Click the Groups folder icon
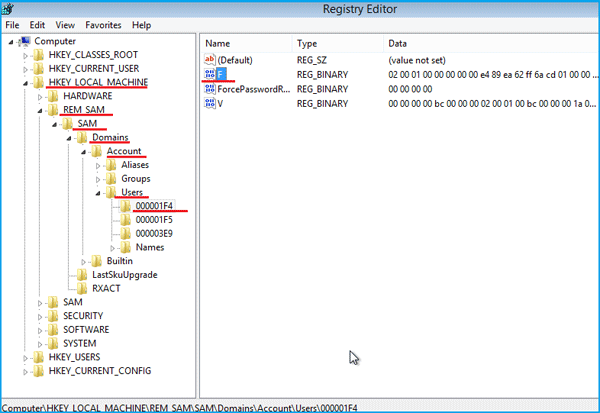 (111, 179)
